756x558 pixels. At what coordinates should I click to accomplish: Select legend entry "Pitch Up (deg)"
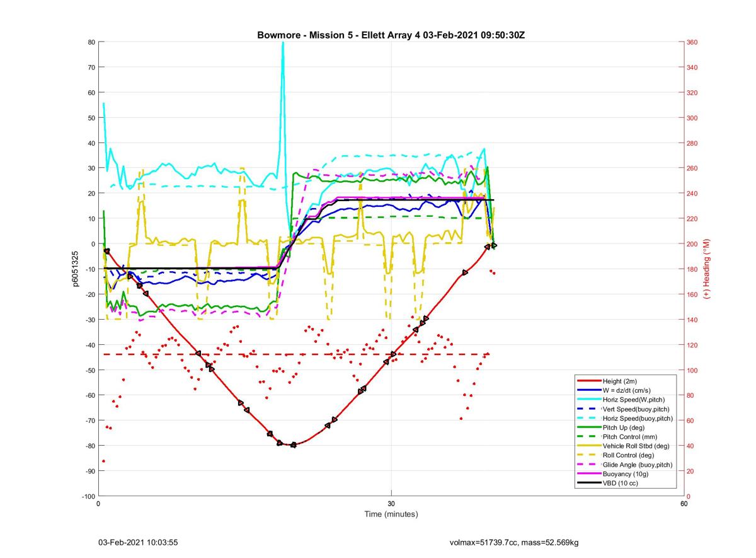624,427
